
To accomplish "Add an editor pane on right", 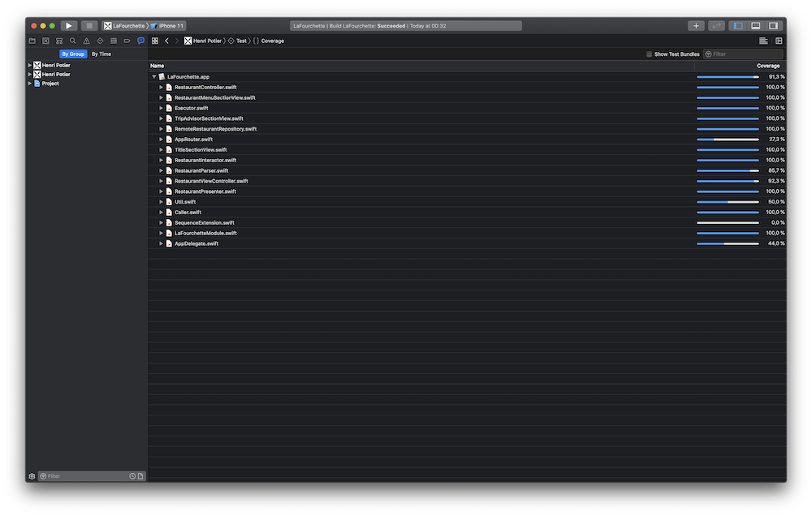I will click(x=779, y=41).
